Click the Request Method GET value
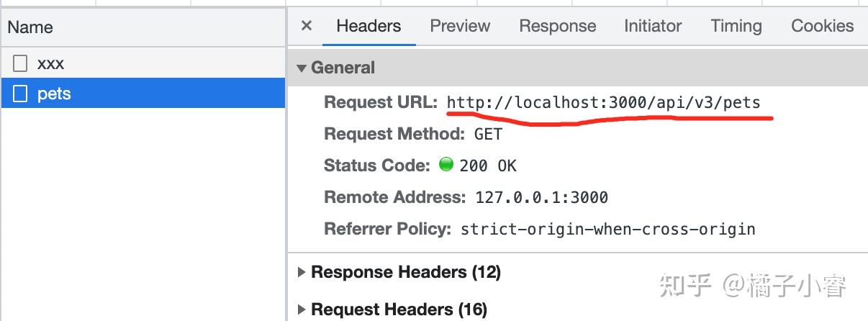This screenshot has width=868, height=321. coord(488,134)
